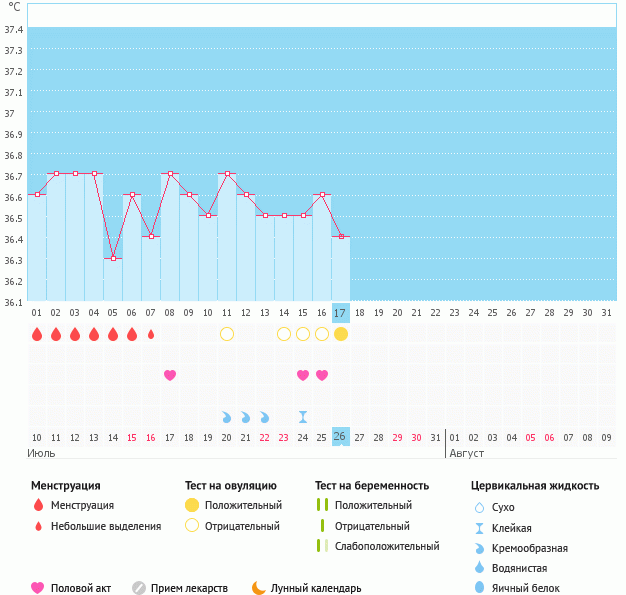Click the pink heart next to Половой акт
Screen dimensions: 626x595
(x=38, y=588)
